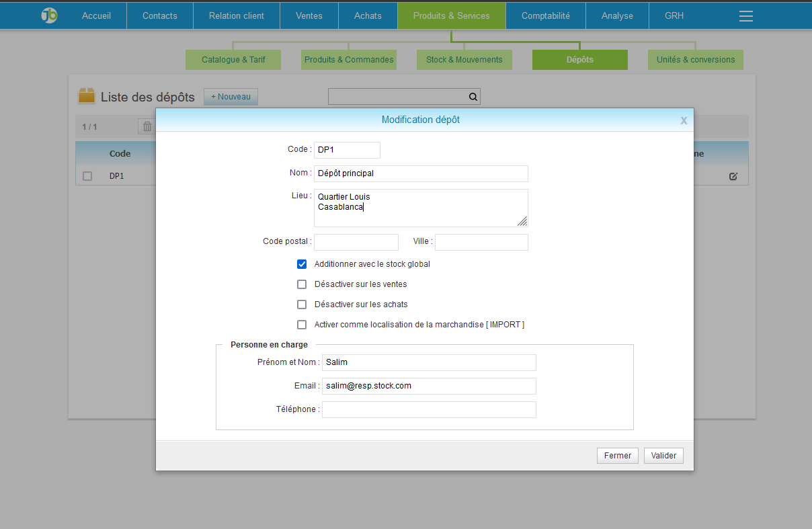Screen dimensions: 812x529
Task: Click the trash delete icon
Action: (x=147, y=126)
